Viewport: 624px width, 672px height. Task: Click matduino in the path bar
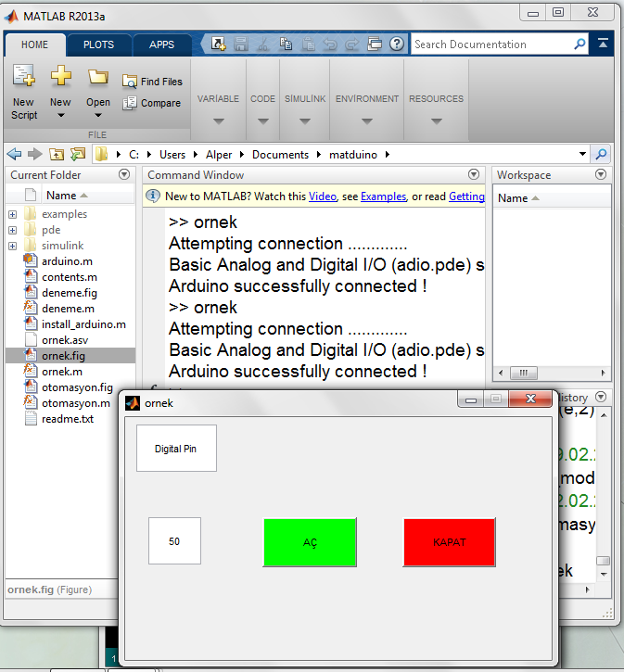coord(353,155)
